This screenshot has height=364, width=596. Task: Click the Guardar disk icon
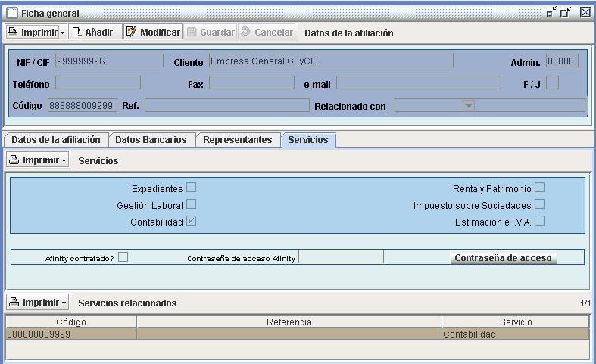point(192,32)
